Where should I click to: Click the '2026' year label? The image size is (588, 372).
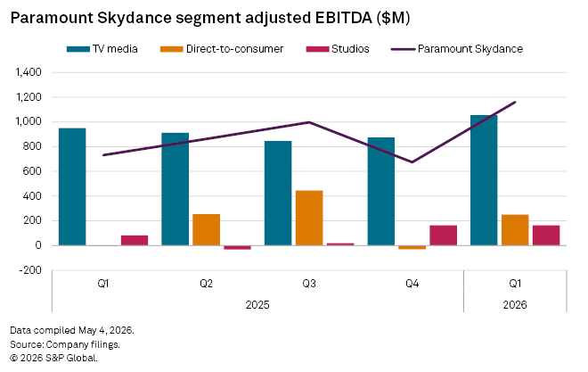[515, 304]
